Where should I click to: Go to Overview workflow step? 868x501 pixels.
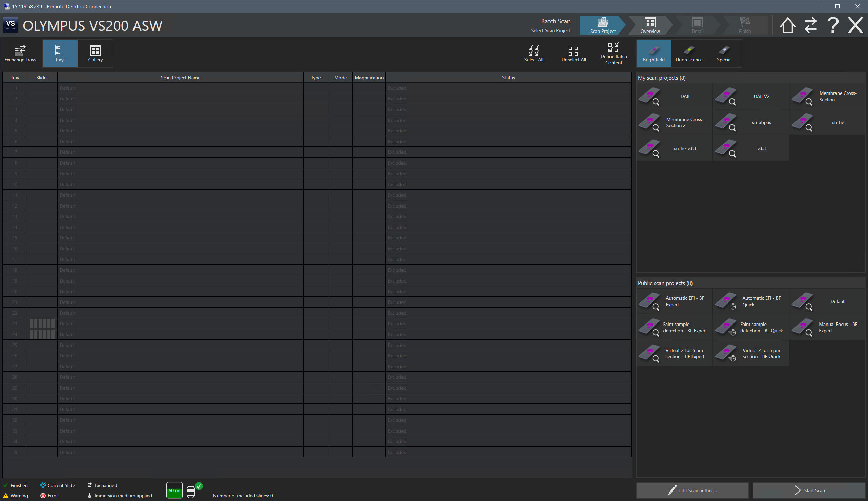click(x=650, y=25)
